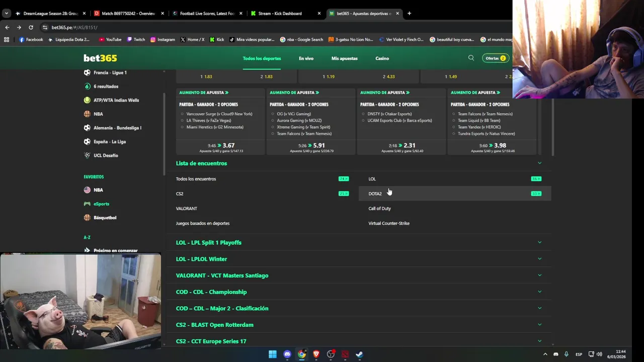The width and height of the screenshot is (644, 362).
Task: Open the Francia - Ligue 1 sidebar icon
Action: 87,72
